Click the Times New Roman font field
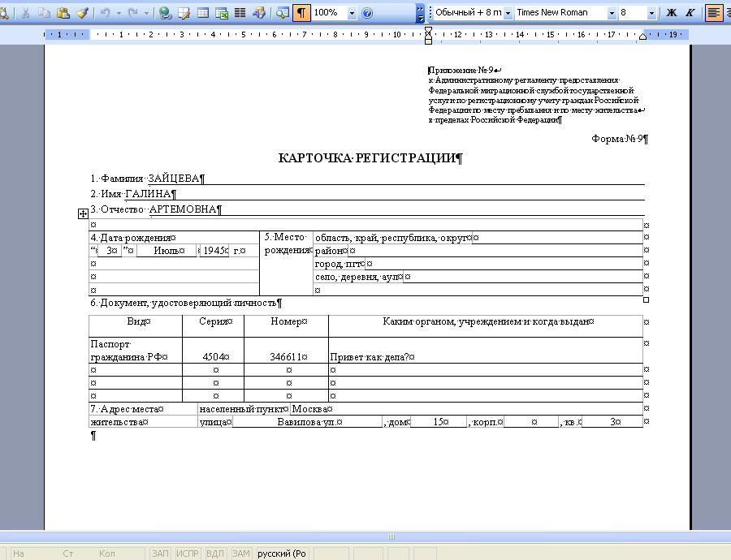 tap(560, 12)
